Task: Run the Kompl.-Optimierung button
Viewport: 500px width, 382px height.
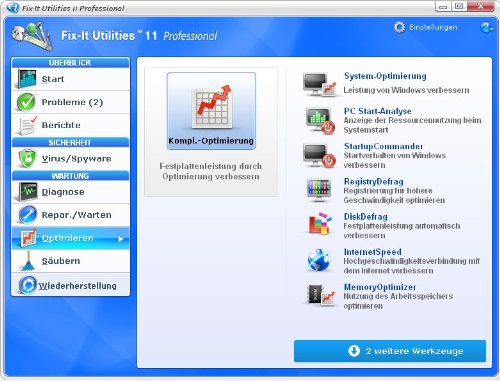Action: (211, 111)
